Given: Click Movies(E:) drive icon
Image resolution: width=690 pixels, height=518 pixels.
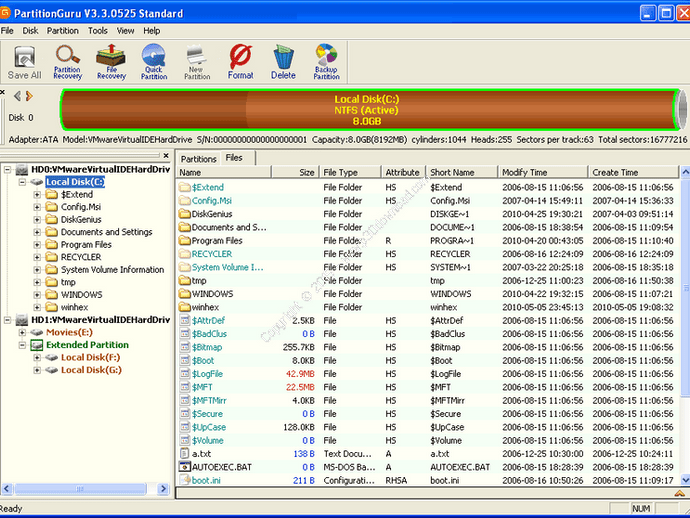Looking at the screenshot, I should (37, 332).
